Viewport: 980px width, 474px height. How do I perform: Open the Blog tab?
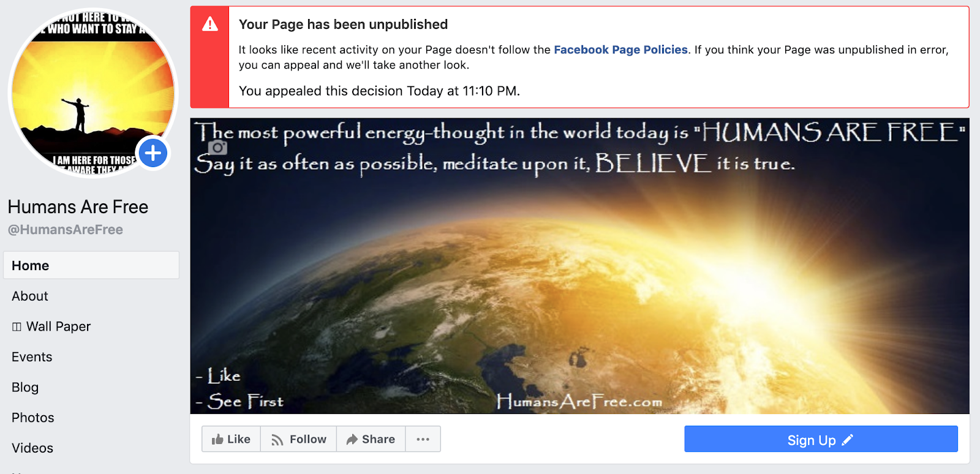click(x=25, y=387)
